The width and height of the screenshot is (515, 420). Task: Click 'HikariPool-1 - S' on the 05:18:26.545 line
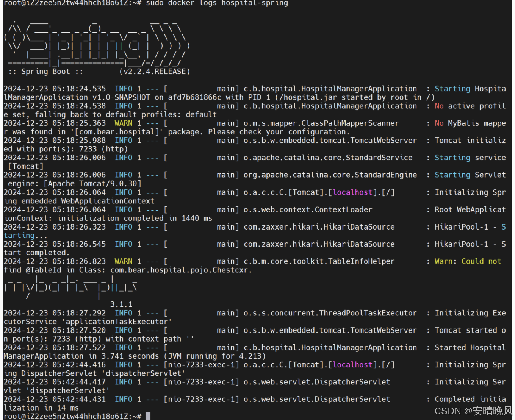tap(470, 244)
